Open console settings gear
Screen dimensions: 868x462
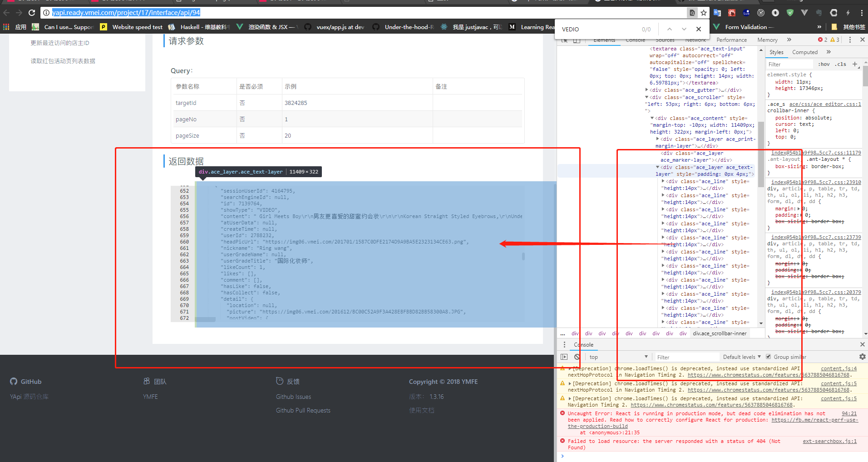click(x=862, y=357)
